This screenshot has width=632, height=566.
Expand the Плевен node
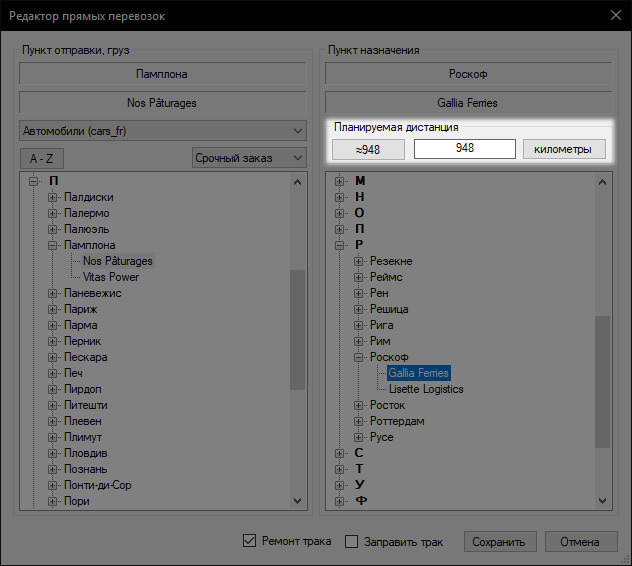tap(52, 421)
